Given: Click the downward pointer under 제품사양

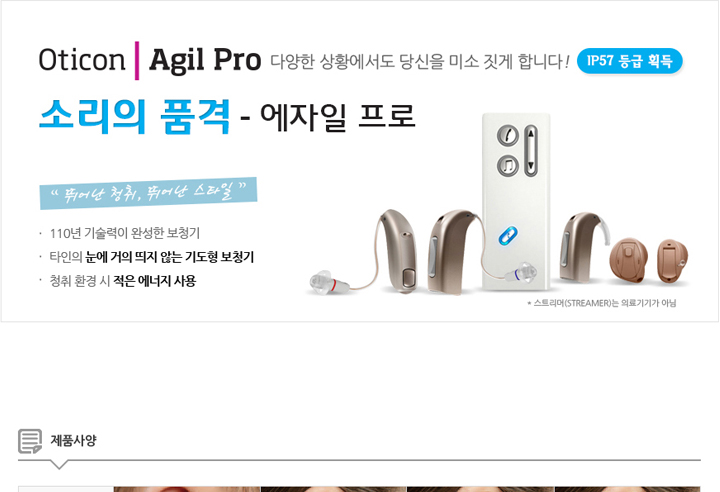Looking at the screenshot, I should [x=59, y=464].
